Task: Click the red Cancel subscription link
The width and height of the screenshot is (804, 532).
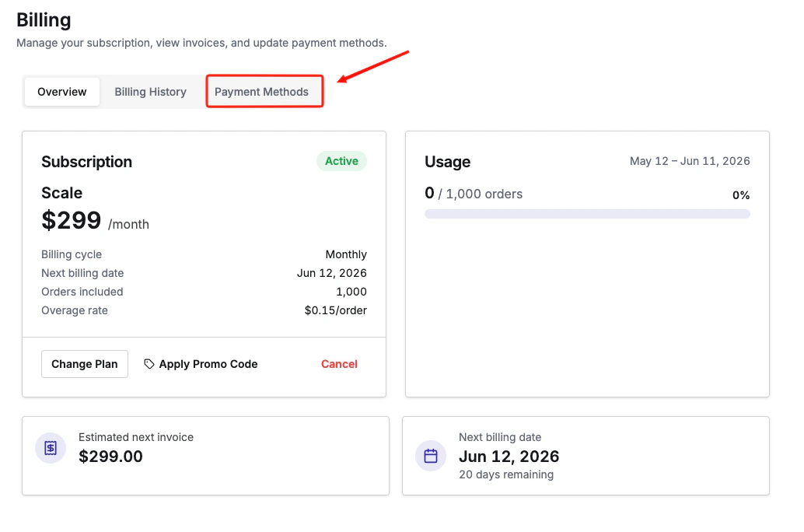Action: (x=339, y=364)
